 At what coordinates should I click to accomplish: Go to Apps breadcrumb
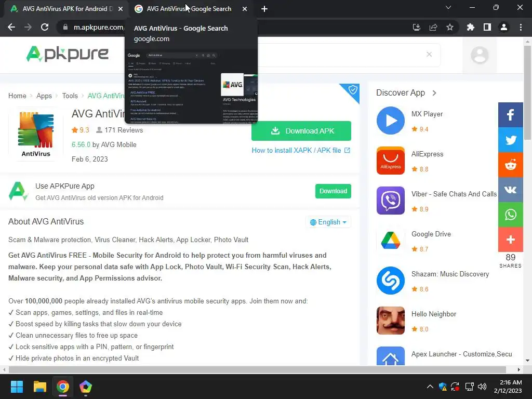[x=44, y=96]
